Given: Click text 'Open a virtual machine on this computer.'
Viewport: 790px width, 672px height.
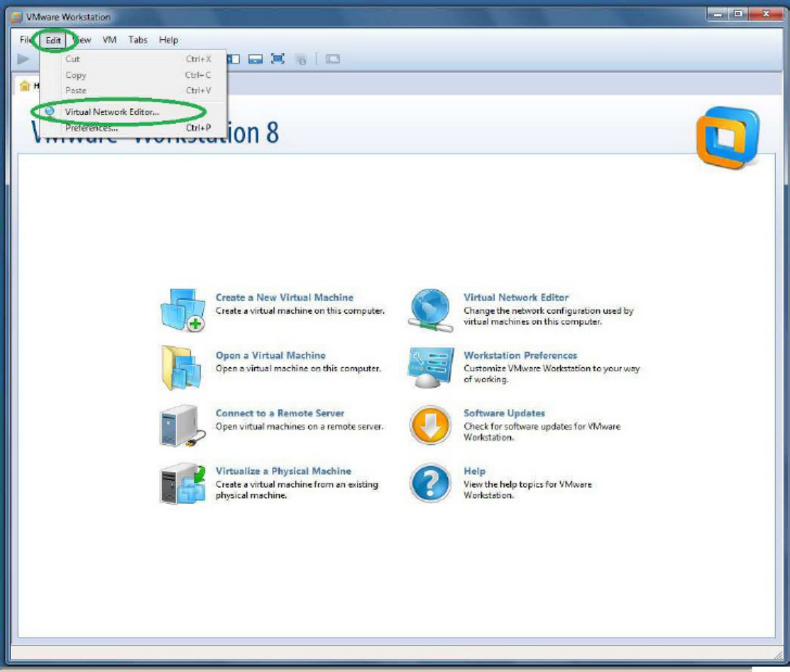Looking at the screenshot, I should pyautogui.click(x=299, y=368).
